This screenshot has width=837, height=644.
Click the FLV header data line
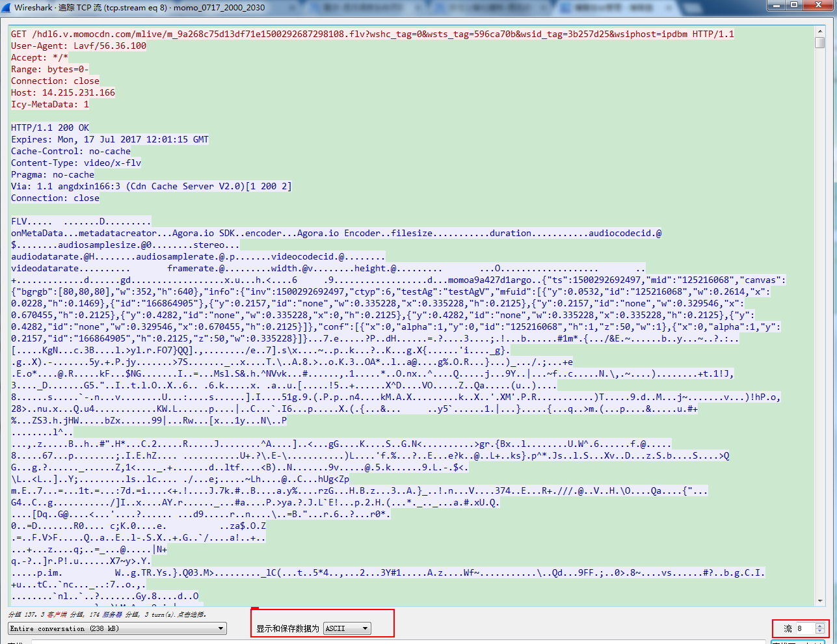tap(81, 221)
